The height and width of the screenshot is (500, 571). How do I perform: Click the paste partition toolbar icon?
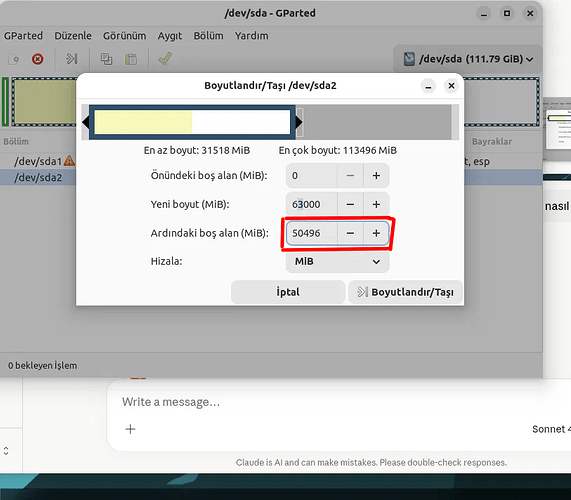[x=131, y=59]
